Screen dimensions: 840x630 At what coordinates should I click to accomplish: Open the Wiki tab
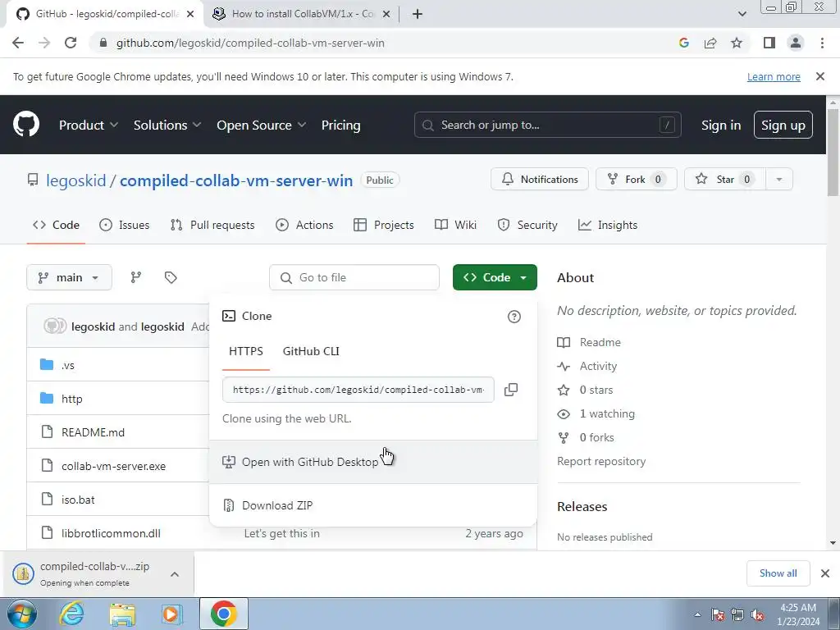(455, 225)
